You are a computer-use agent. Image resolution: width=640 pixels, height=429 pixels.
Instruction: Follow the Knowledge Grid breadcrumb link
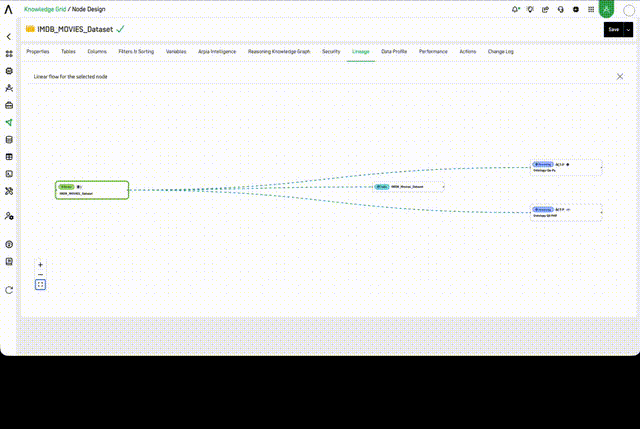45,9
